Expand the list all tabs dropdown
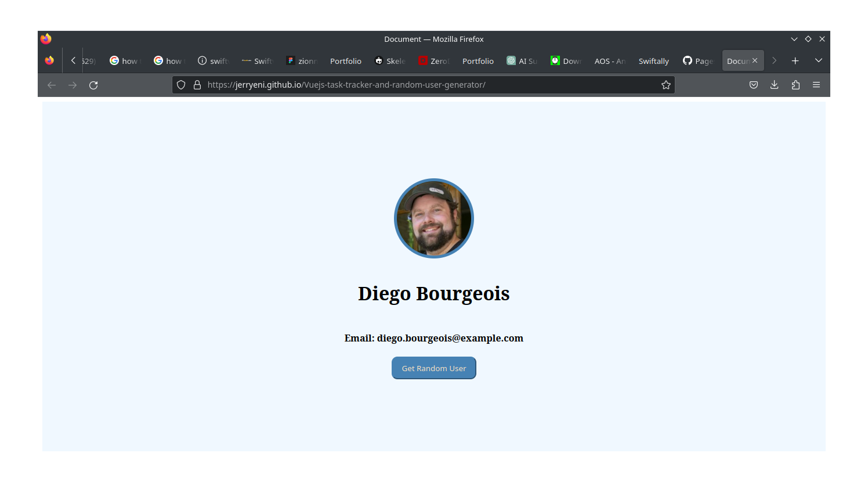The width and height of the screenshot is (868, 496). 818,61
